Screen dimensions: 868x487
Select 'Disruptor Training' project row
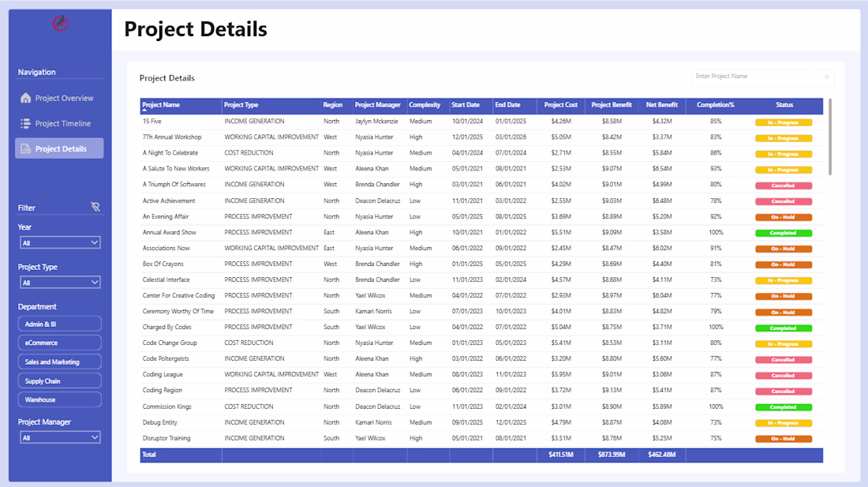(481, 438)
